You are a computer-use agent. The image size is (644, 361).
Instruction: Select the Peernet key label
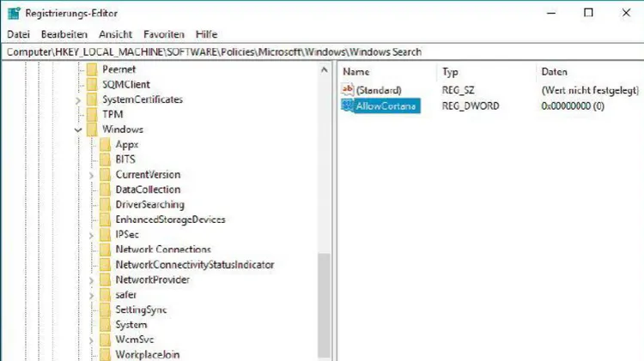[119, 69]
